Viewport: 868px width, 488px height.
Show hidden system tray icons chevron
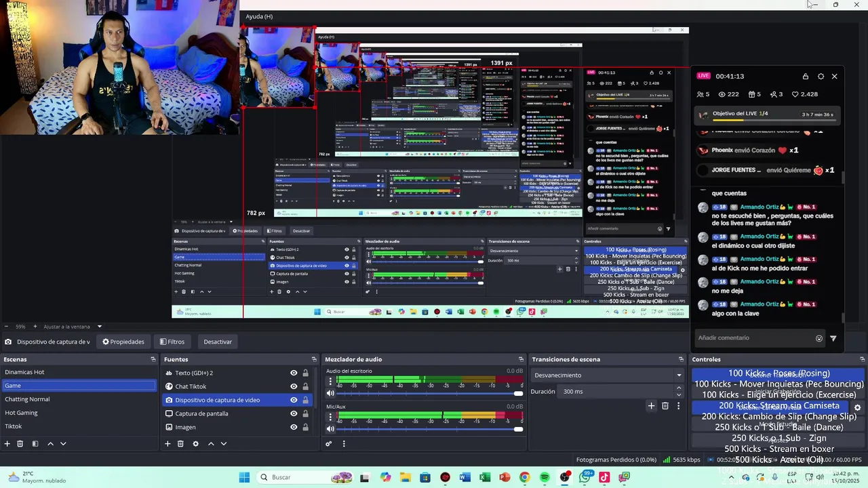pos(731,477)
